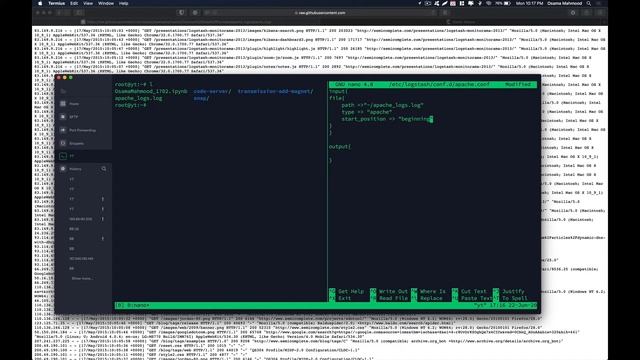Viewport: 640px width, 360px height.
Task: Click Show more in History list
Action: [x=82, y=278]
